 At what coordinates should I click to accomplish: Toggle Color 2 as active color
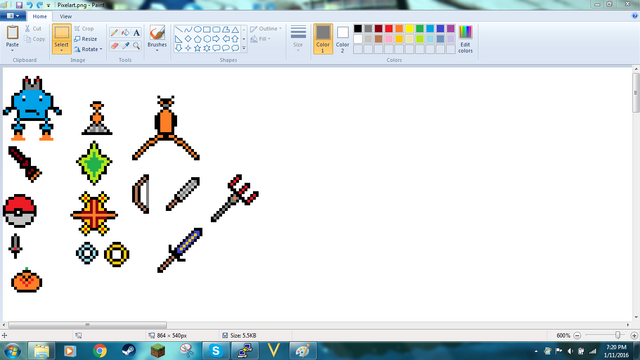pyautogui.click(x=342, y=39)
